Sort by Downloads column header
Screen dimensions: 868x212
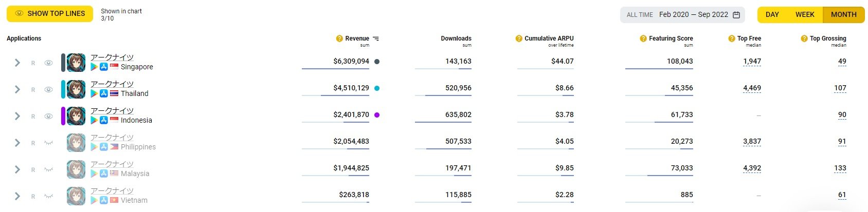456,38
